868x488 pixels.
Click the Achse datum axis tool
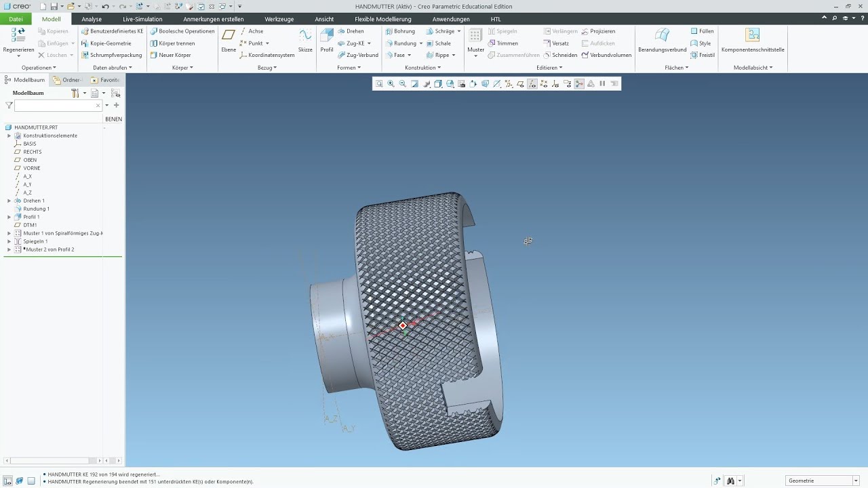[251, 31]
